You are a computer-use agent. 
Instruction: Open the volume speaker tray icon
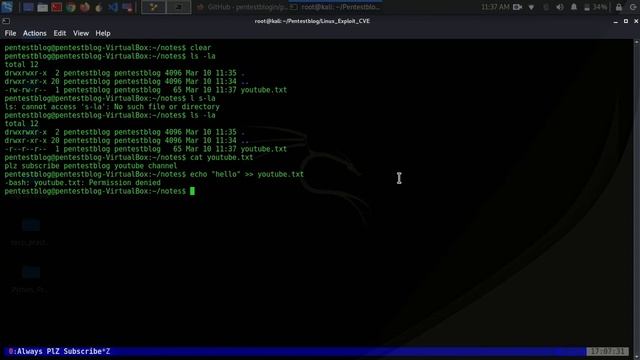[x=560, y=7]
